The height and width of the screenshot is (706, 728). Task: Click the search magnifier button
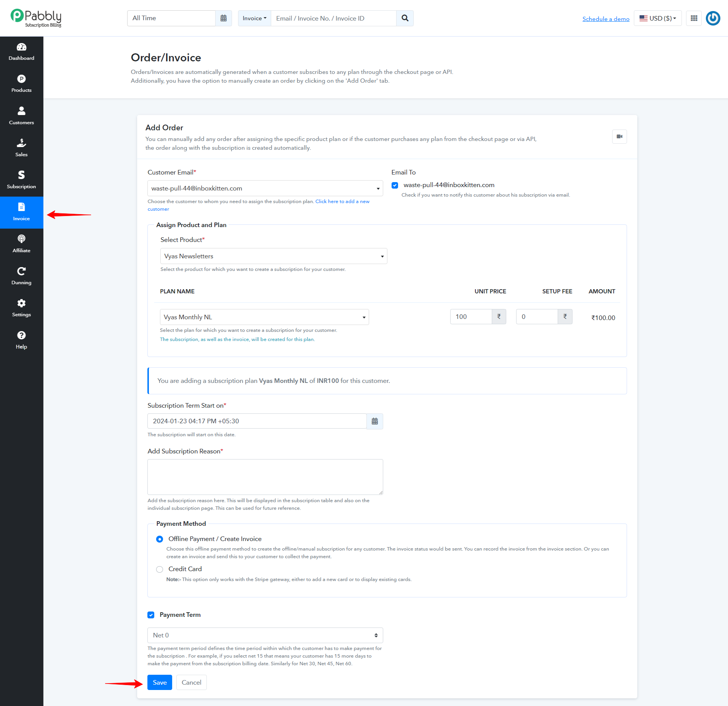(x=405, y=18)
